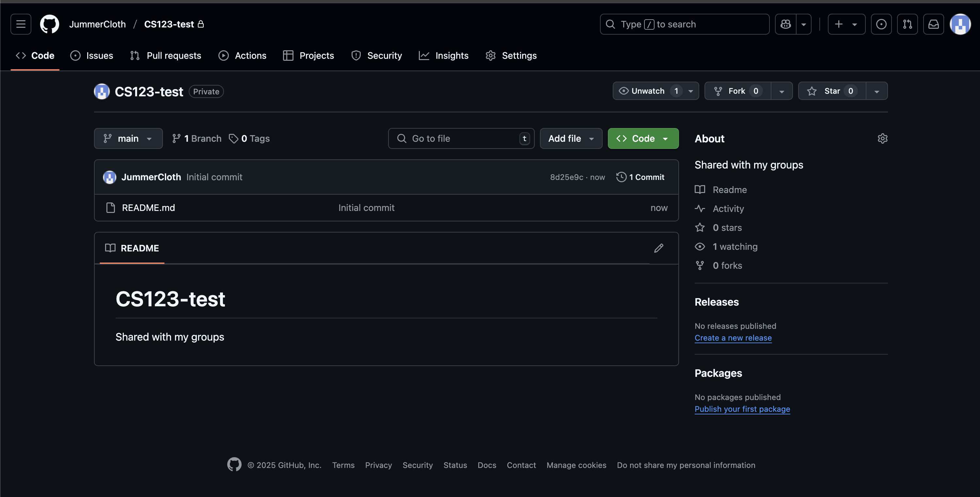
Task: Click the footer GitHub logo
Action: click(x=234, y=465)
